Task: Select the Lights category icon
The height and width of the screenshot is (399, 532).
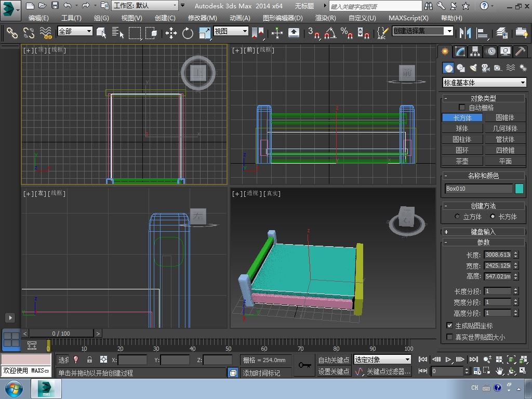Action: tap(473, 68)
